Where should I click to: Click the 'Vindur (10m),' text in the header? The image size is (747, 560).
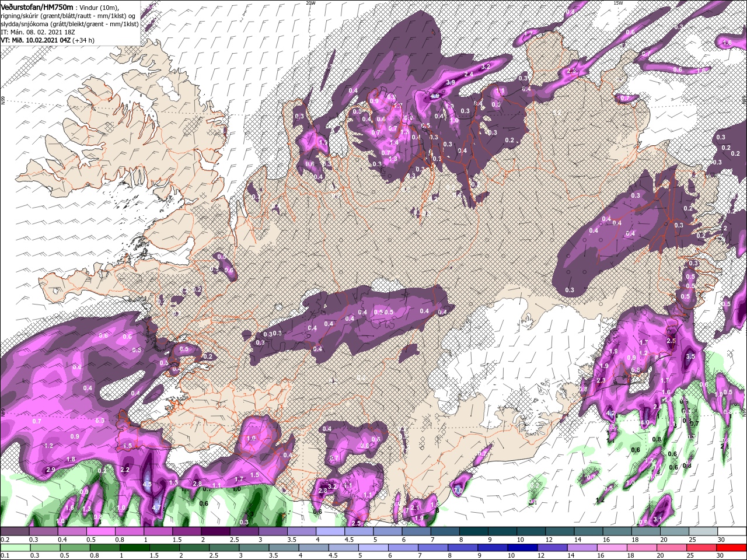point(99,7)
